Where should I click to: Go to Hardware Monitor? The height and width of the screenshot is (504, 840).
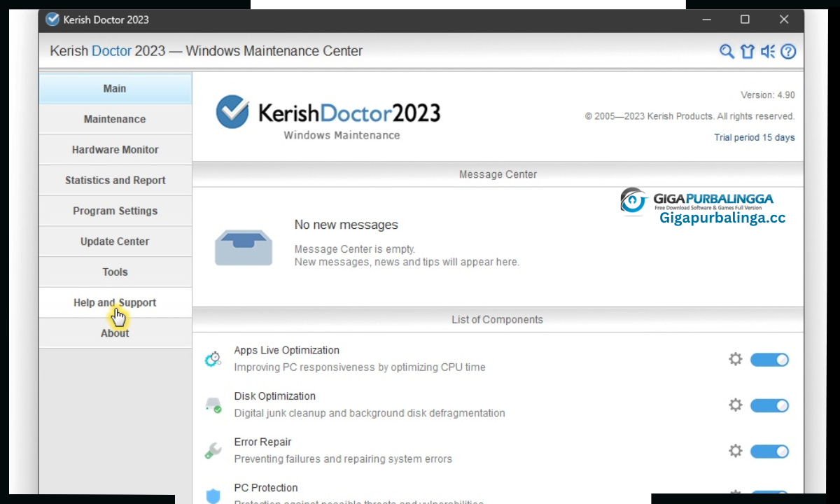coord(115,150)
